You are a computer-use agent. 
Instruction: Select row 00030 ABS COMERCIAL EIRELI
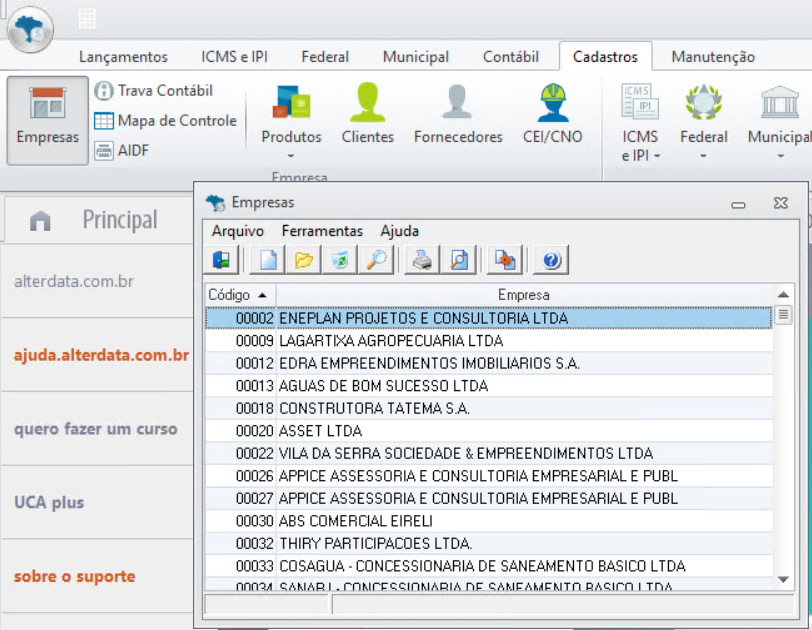[489, 521]
